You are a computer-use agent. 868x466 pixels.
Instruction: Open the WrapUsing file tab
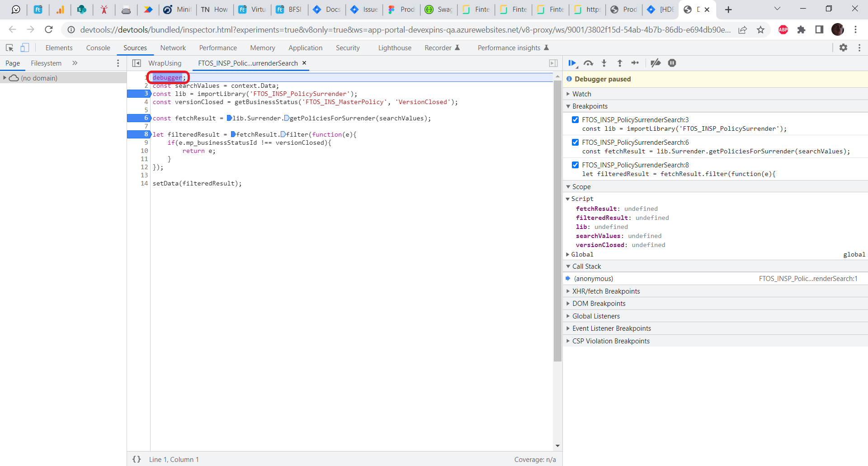point(165,63)
